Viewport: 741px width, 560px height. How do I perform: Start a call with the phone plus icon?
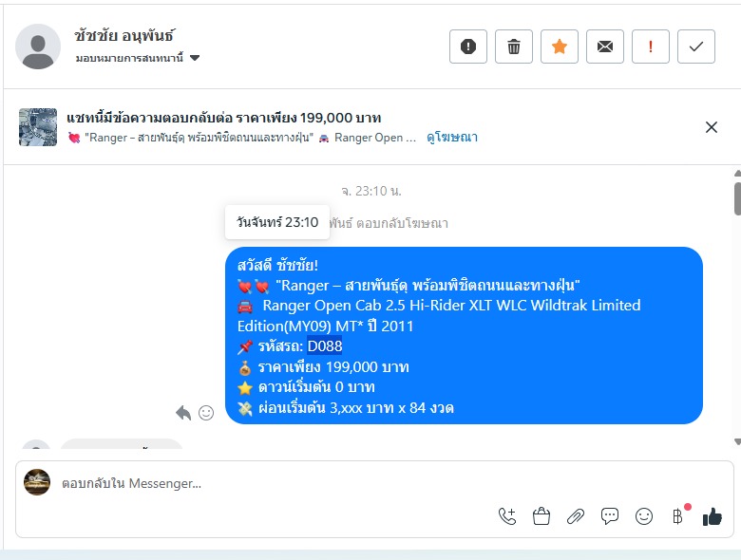(x=507, y=516)
